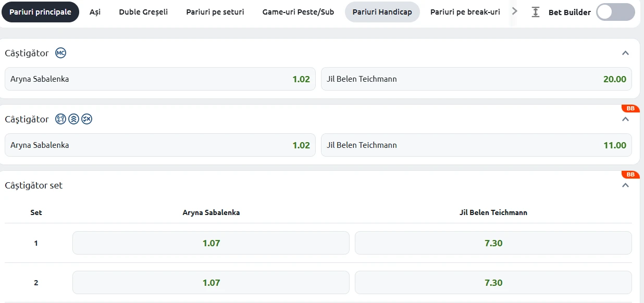This screenshot has width=644, height=303.
Task: Click the BB badge on Câștigător set
Action: click(630, 174)
